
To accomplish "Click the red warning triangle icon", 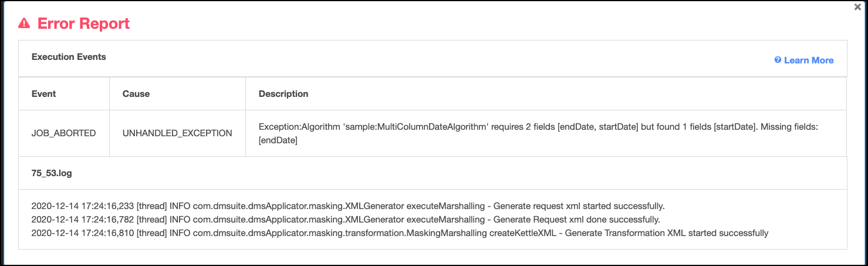I will click(x=24, y=23).
